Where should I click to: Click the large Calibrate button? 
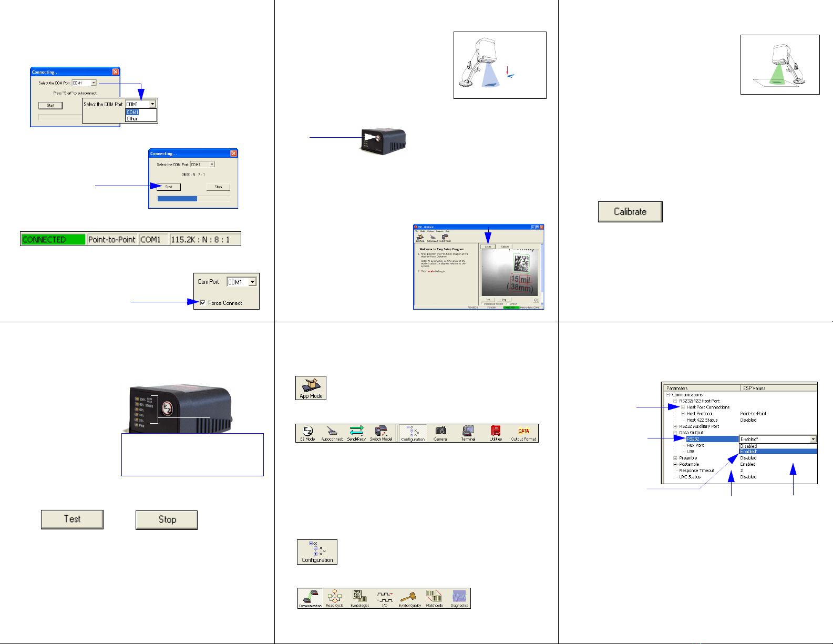point(630,212)
